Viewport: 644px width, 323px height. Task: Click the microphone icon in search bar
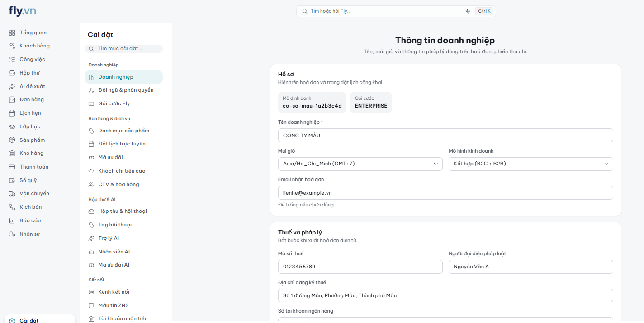[x=468, y=11]
